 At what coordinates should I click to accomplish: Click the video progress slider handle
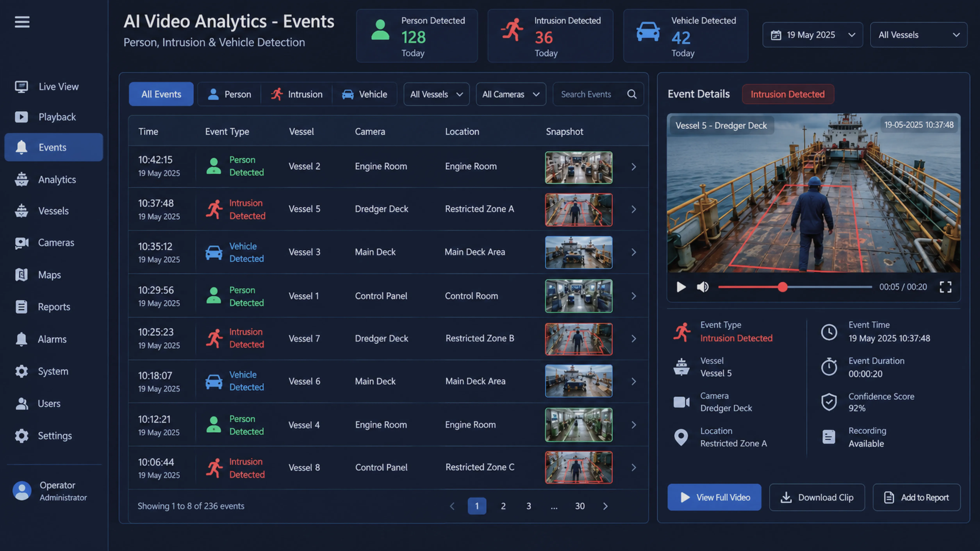coord(782,287)
